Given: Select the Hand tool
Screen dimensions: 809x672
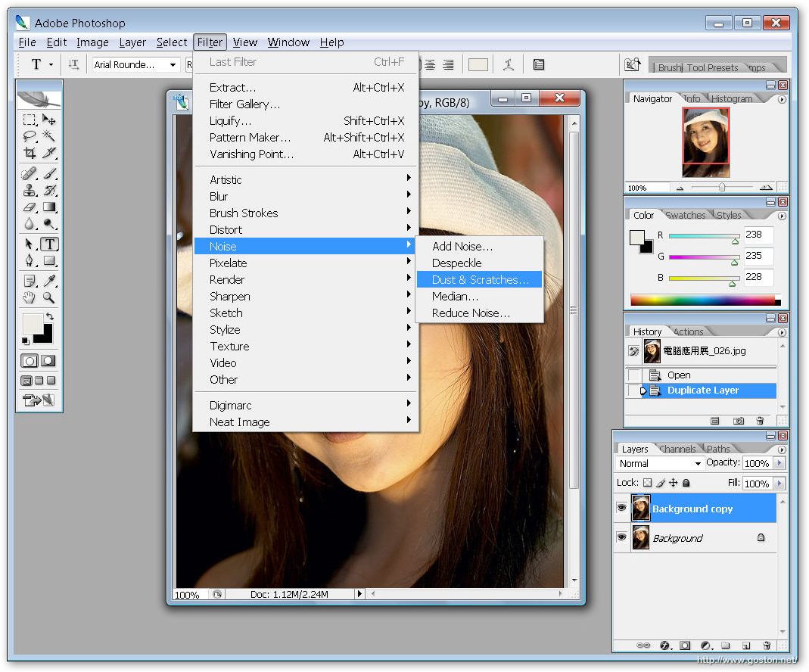Looking at the screenshot, I should (30, 297).
